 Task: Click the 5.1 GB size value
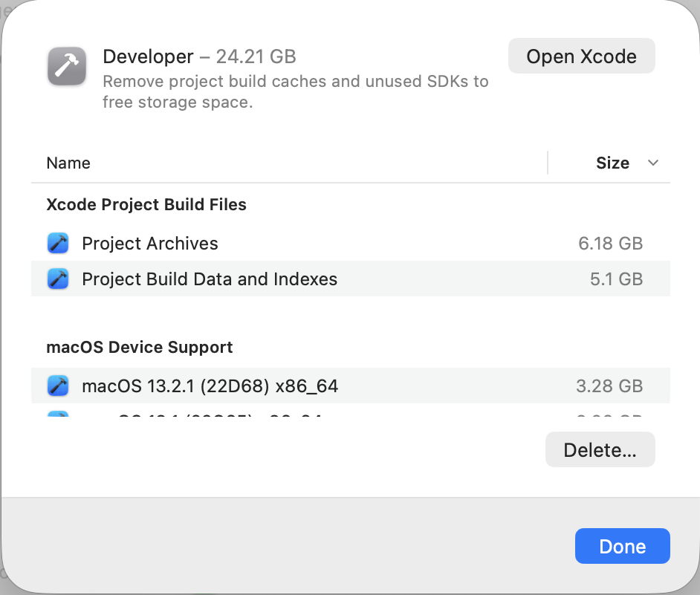tap(616, 279)
